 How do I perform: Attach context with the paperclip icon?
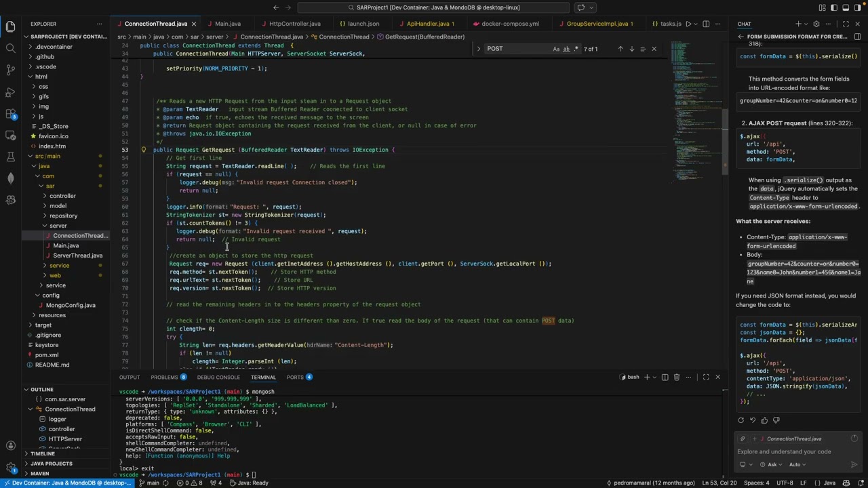tap(743, 439)
